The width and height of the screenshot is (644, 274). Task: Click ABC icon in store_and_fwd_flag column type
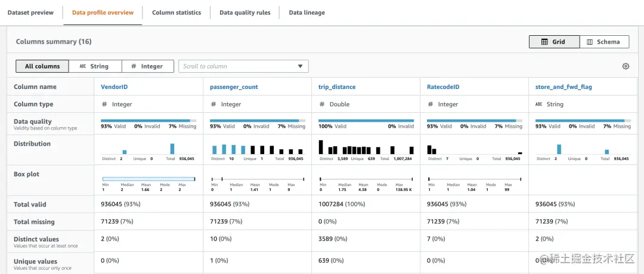pos(539,104)
